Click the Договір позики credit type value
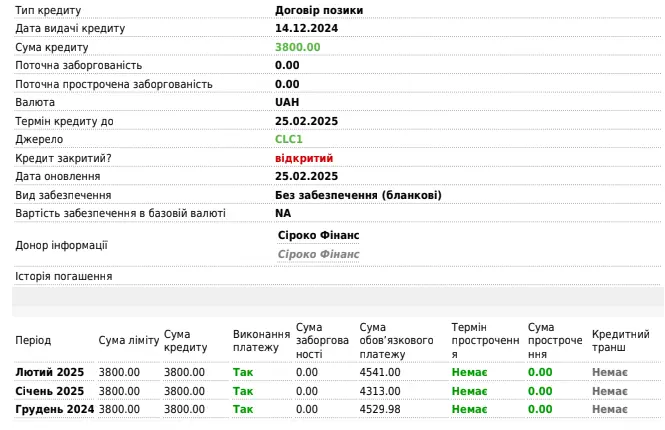Viewport: 665px width, 430px height. pos(319,10)
